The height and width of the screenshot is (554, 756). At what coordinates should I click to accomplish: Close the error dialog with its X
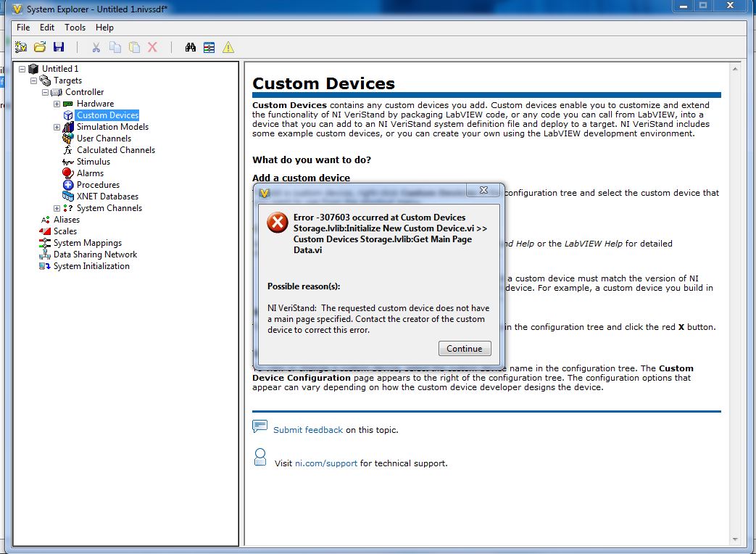tap(483, 191)
